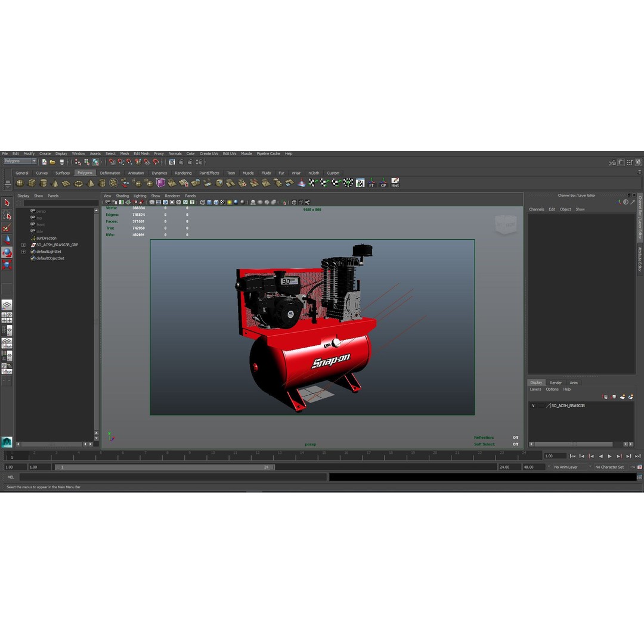Click the Open Scene folder icon
Screen dimensions: 644x644
coord(52,162)
